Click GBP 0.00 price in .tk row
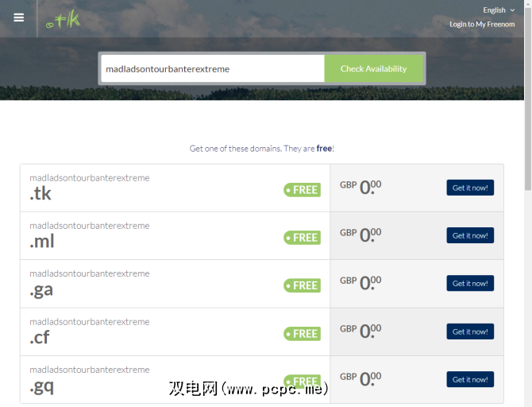The image size is (532, 407). point(360,187)
